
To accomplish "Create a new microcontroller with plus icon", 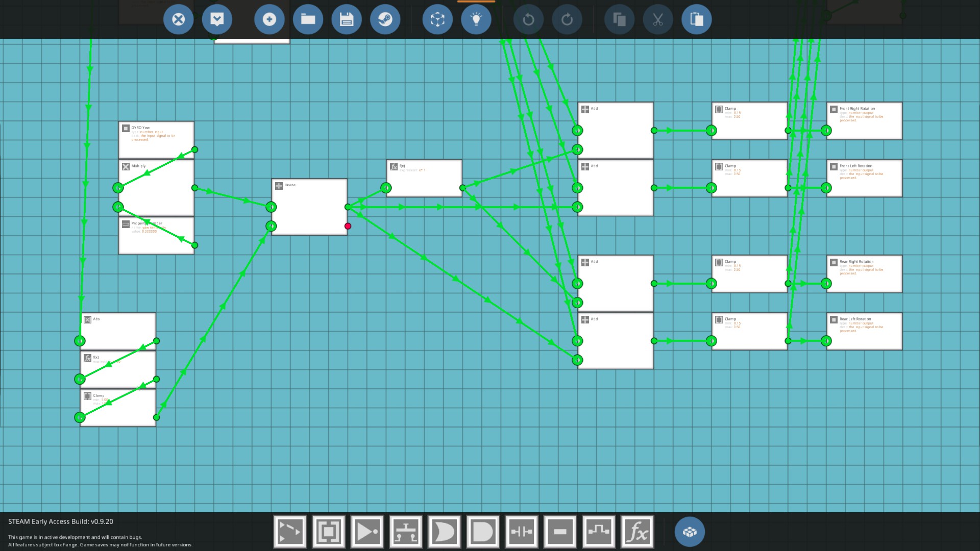I will 269,19.
